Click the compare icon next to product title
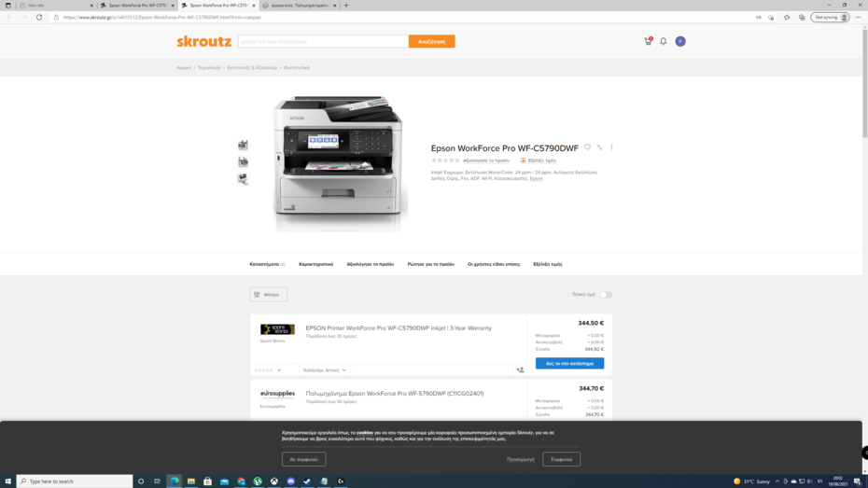868x488 pixels. point(599,147)
